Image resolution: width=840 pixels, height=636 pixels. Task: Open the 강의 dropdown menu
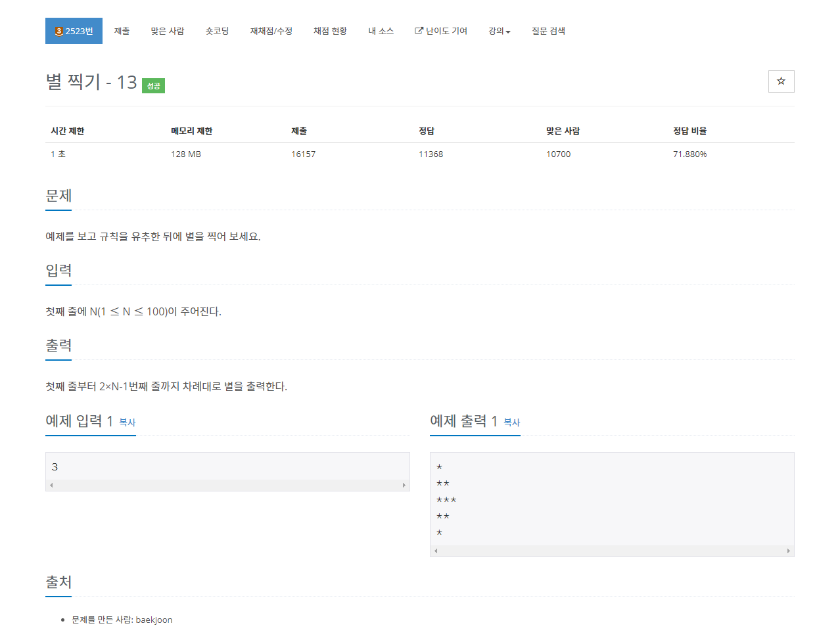[496, 30]
